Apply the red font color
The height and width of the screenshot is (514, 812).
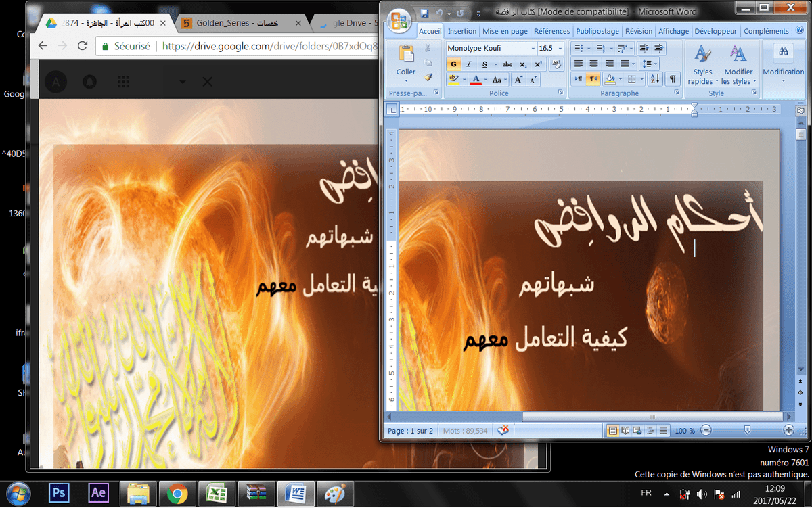pyautogui.click(x=476, y=80)
